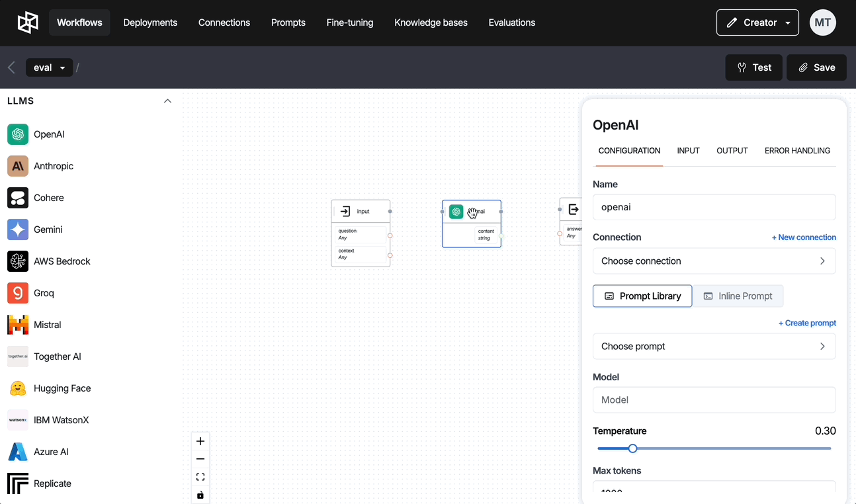
Task: Click the zoom in plus icon
Action: (x=200, y=441)
